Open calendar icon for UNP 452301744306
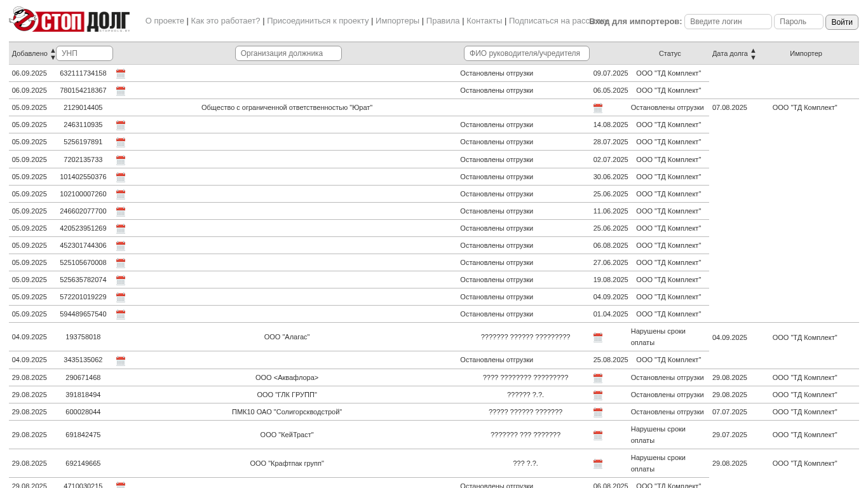868x488 pixels. 121,246
